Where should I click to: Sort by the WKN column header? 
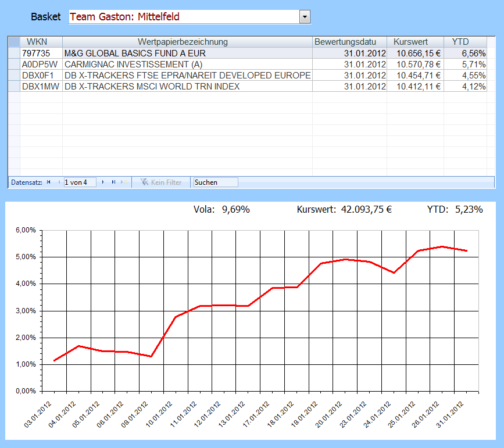(41, 42)
